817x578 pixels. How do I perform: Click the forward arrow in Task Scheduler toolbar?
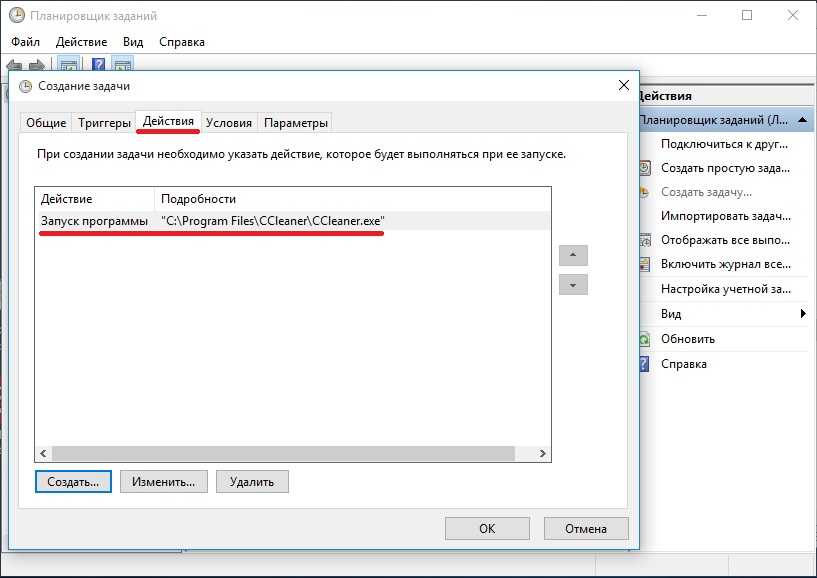tap(36, 66)
